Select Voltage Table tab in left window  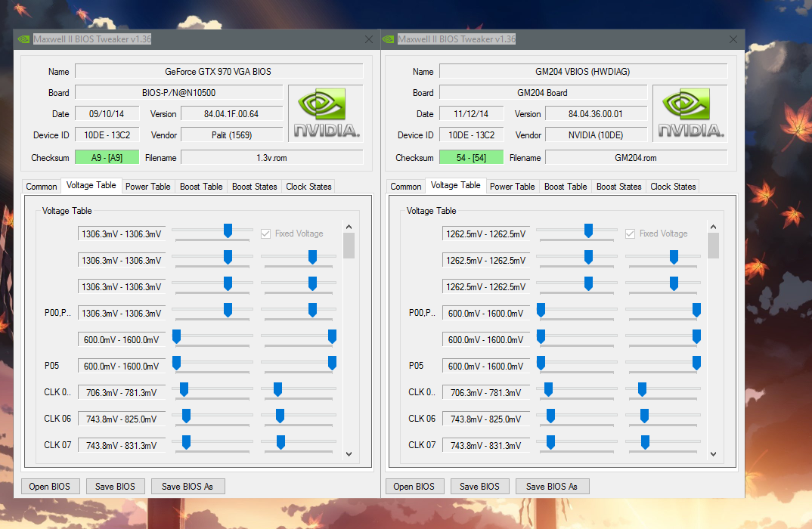[x=91, y=185]
